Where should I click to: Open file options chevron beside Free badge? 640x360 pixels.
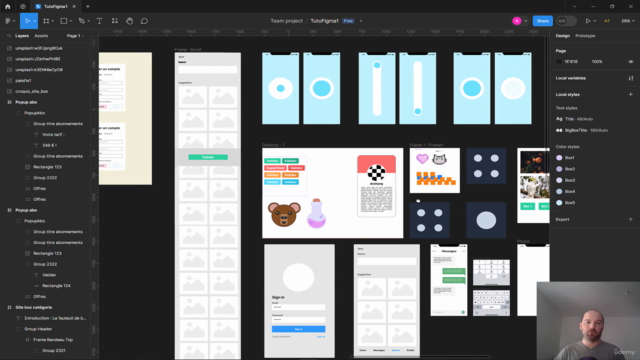[x=361, y=21]
